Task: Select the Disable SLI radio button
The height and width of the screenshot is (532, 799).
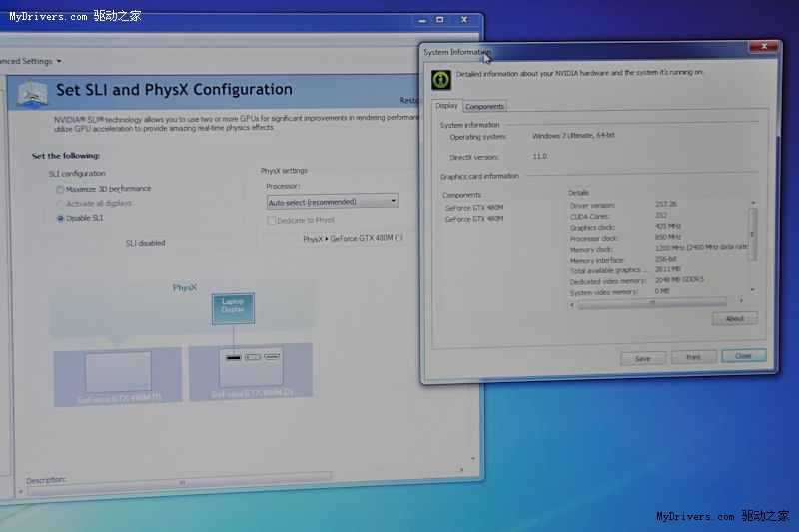Action: (x=60, y=218)
